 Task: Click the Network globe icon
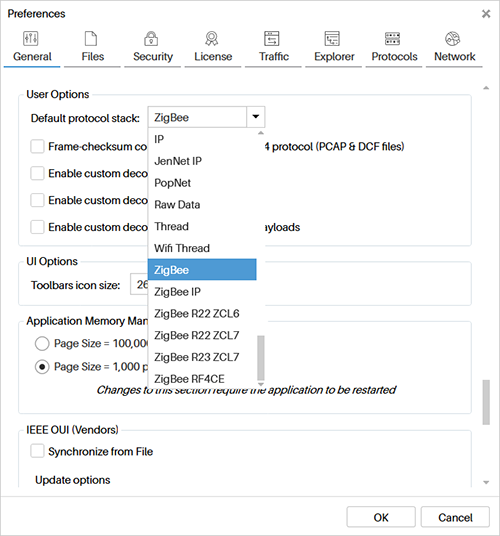click(x=452, y=39)
